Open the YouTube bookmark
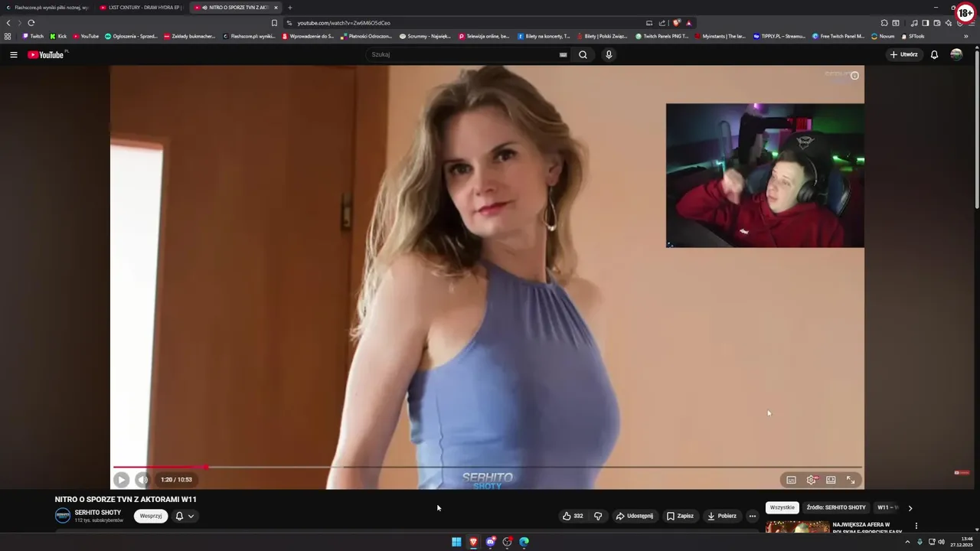 (x=86, y=36)
